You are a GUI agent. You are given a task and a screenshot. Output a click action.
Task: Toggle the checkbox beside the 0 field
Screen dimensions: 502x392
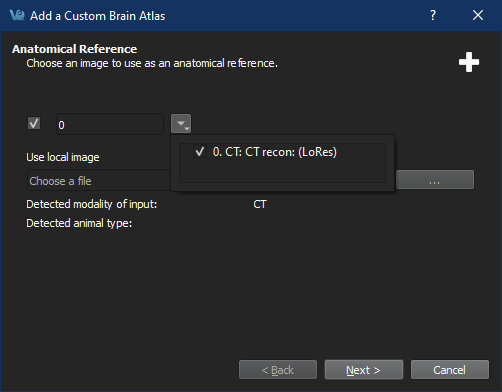click(x=34, y=124)
